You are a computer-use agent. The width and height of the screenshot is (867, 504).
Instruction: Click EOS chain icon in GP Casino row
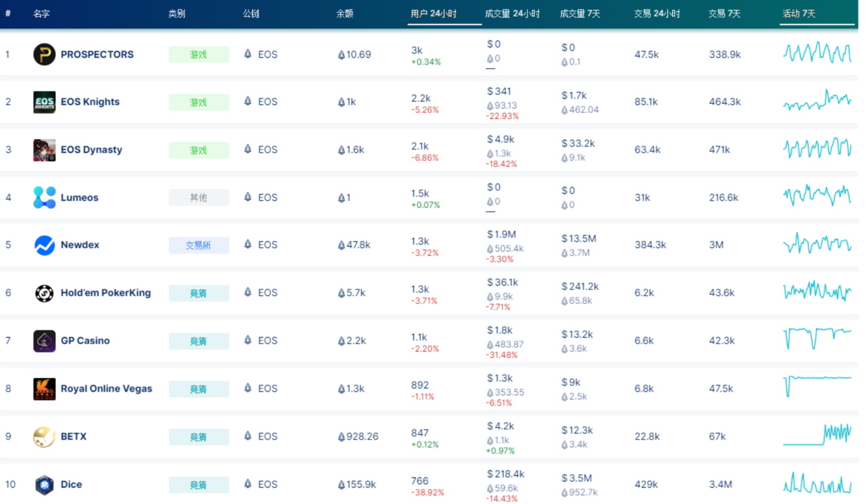click(x=247, y=340)
